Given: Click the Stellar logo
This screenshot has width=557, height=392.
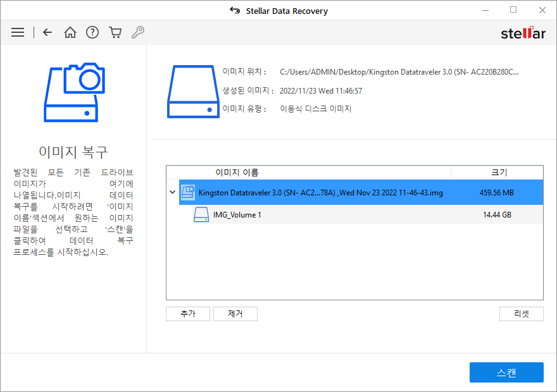Looking at the screenshot, I should tap(523, 33).
